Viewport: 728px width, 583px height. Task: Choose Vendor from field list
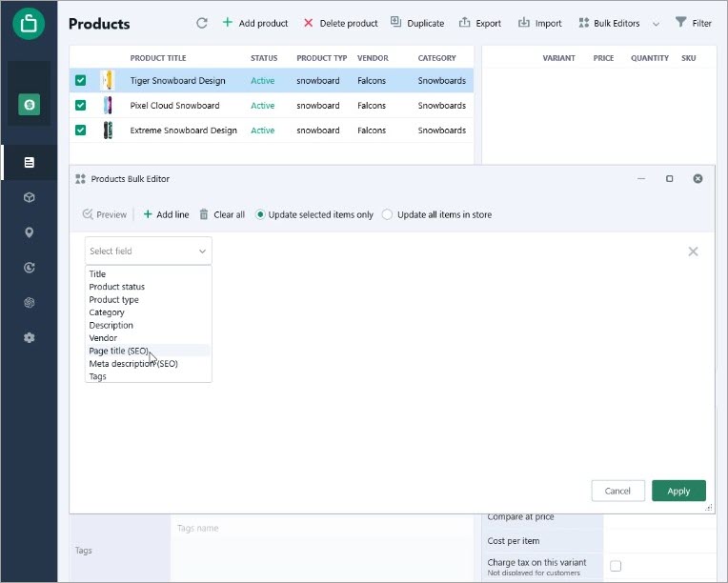pos(148,338)
